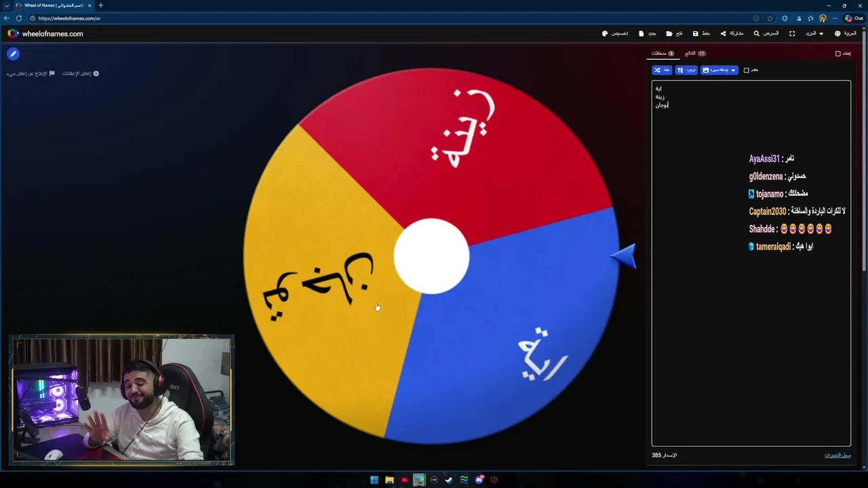This screenshot has width=868, height=488.
Task: Click the New file icon (جديد)
Action: (642, 33)
